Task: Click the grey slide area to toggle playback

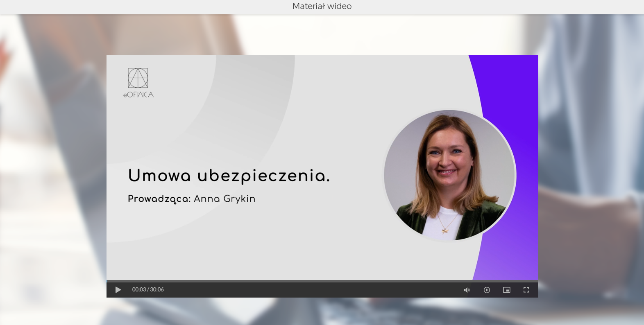Action: [x=246, y=246]
